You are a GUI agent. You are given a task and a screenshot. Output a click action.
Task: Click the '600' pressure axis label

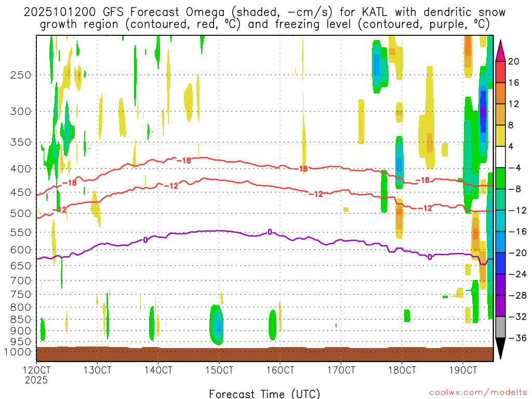click(21, 250)
